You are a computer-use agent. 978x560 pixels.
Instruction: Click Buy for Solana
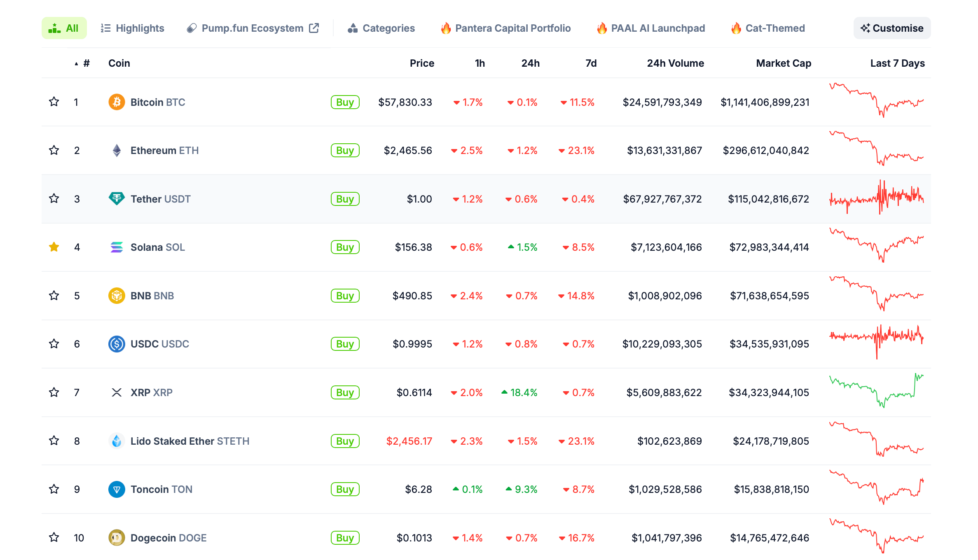click(345, 247)
